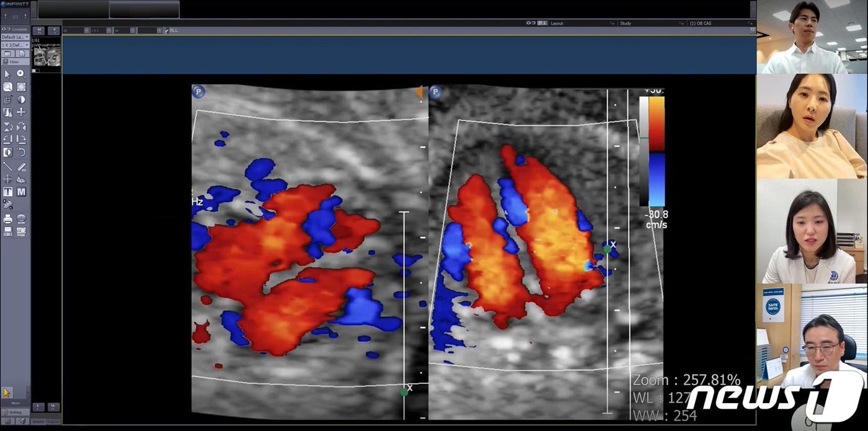This screenshot has width=868, height=431.
Task: Expand the 1 X 1 layout dropdown
Action: click(15, 45)
